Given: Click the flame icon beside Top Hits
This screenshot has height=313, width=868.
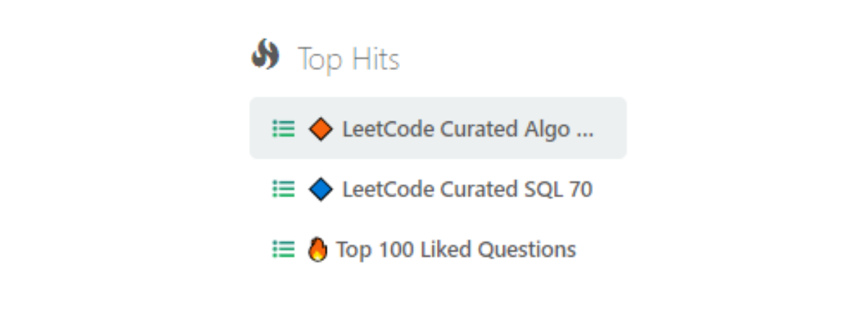Looking at the screenshot, I should 265,55.
